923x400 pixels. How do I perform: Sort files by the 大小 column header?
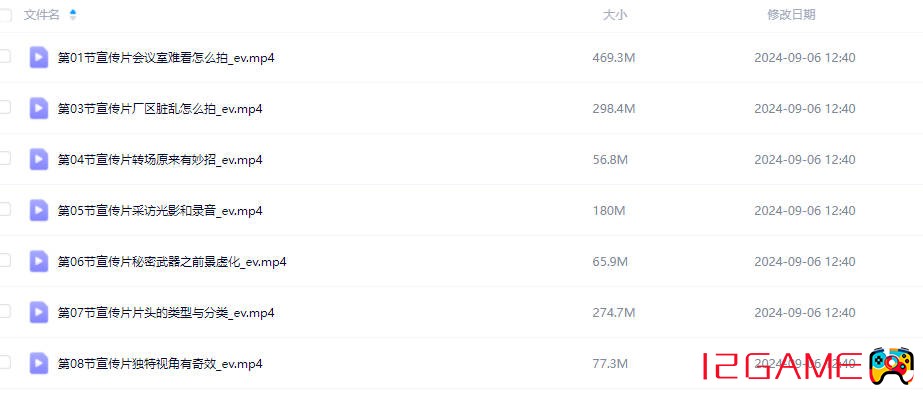tap(615, 15)
